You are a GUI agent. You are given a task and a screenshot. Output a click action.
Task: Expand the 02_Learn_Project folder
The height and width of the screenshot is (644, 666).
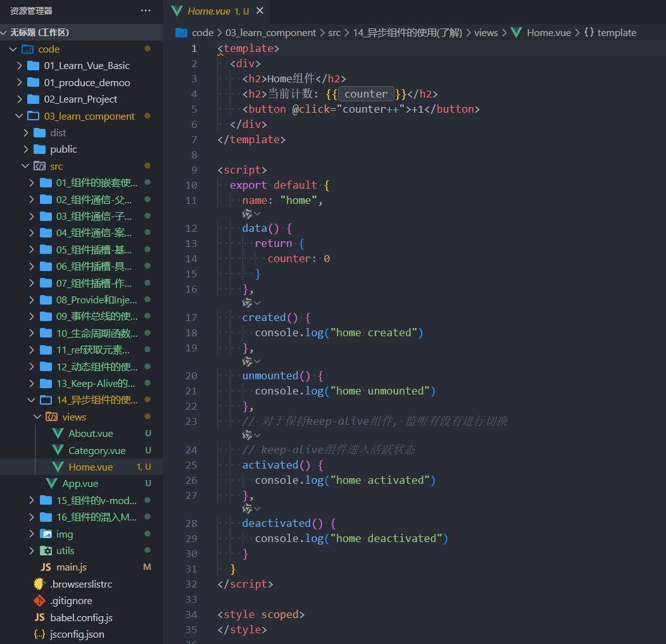pyautogui.click(x=19, y=99)
